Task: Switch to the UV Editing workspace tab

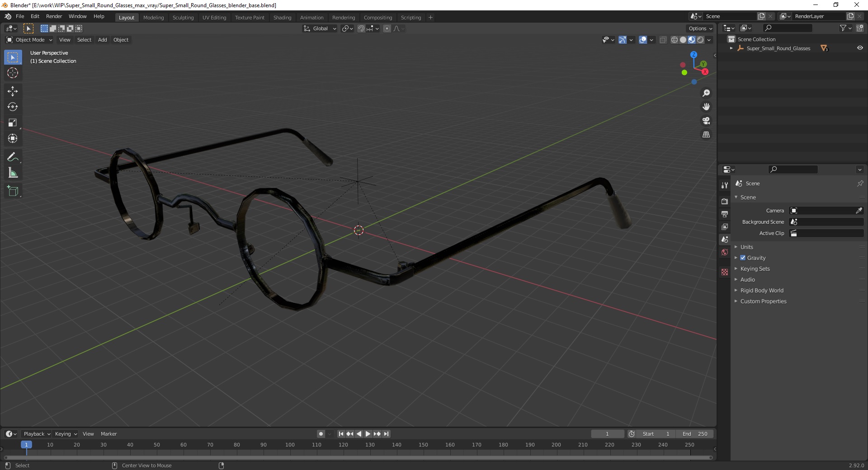Action: 214,18
